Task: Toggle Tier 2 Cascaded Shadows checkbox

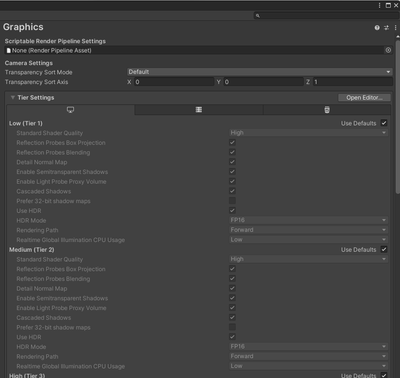Action: pos(232,317)
